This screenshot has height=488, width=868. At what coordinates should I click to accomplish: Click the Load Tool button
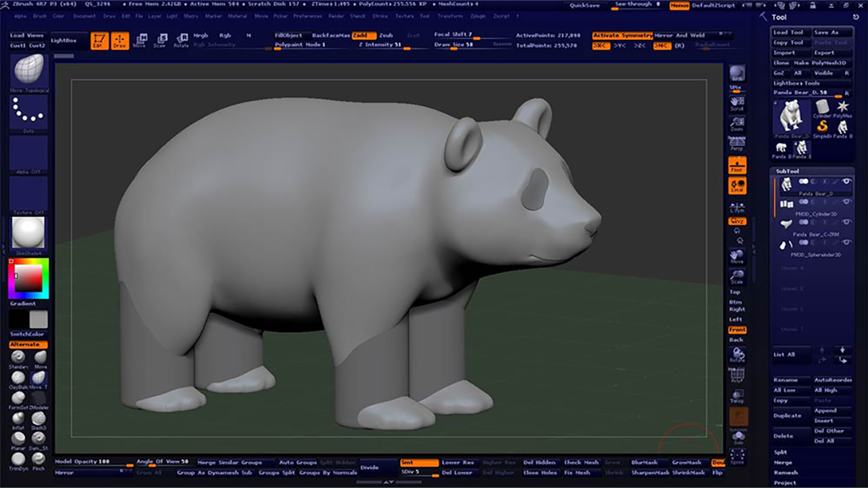tap(789, 32)
